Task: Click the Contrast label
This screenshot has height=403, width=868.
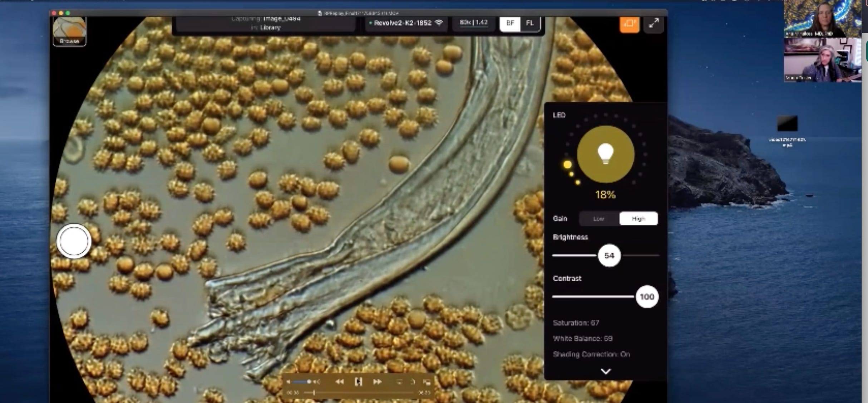Action: click(567, 278)
